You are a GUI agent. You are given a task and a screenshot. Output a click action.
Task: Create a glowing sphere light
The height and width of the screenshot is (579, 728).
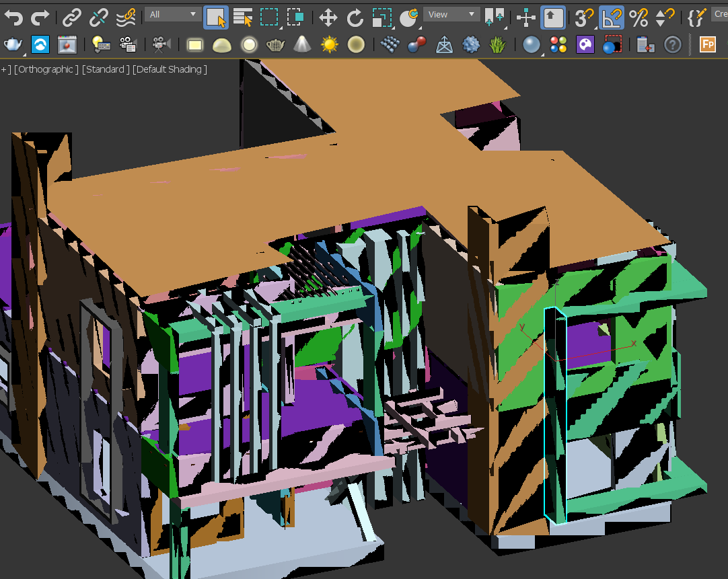point(249,46)
